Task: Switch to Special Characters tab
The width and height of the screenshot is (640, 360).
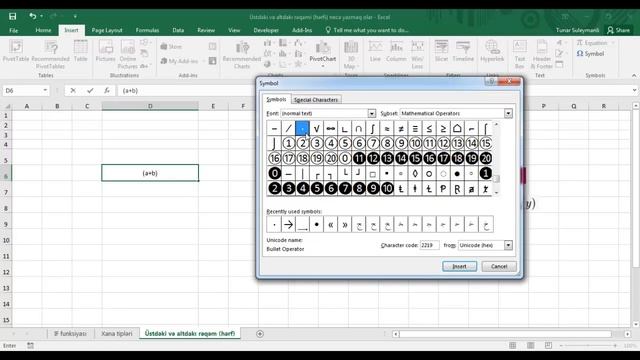Action: (316, 100)
